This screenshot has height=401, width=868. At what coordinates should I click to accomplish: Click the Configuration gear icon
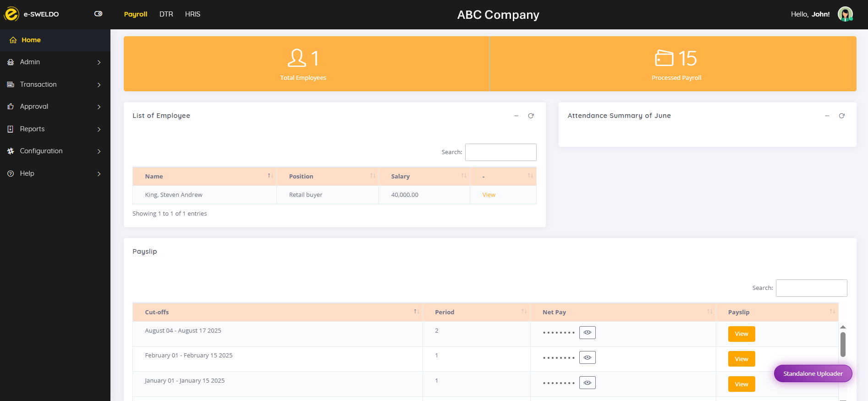coord(11,151)
